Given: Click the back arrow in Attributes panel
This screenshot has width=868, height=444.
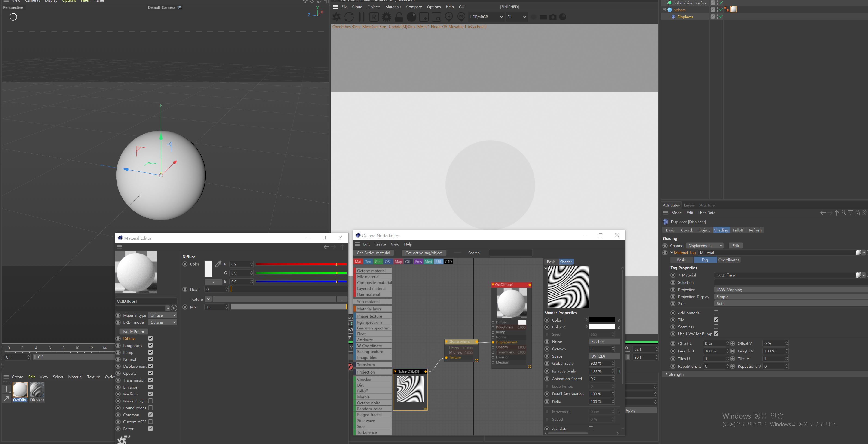Looking at the screenshot, I should click(823, 213).
